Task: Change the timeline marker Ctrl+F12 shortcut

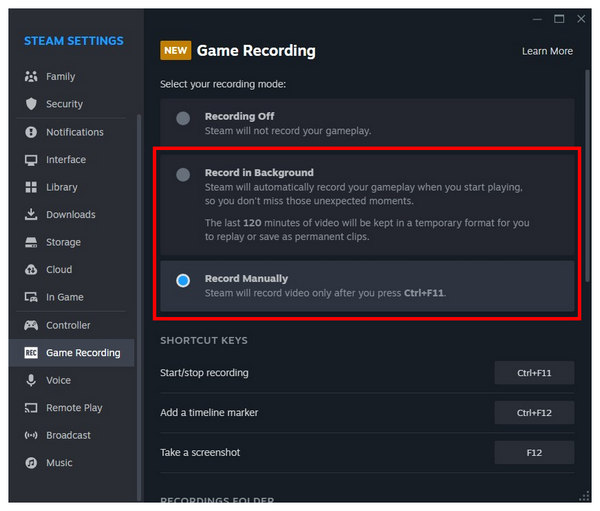Action: click(x=534, y=413)
